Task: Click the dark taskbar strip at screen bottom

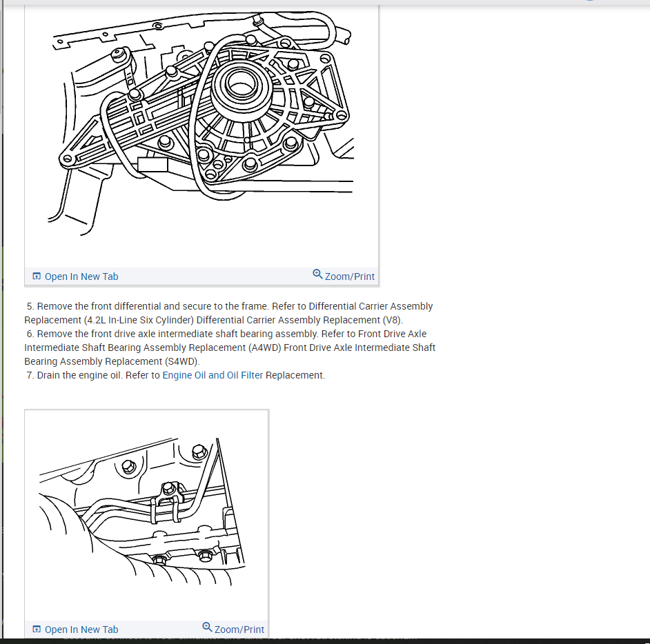Action: point(324,641)
